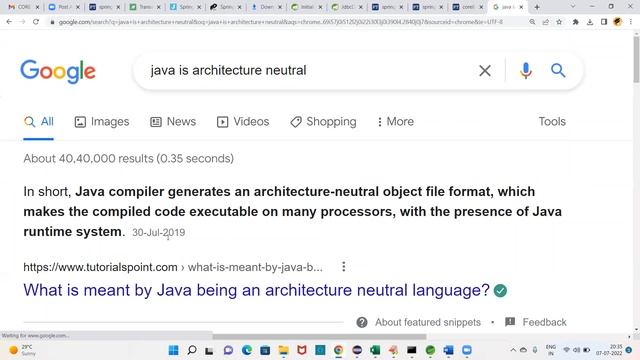This screenshot has height=360, width=640.
Task: Open the Chrome profile avatar
Action: [x=618, y=22]
